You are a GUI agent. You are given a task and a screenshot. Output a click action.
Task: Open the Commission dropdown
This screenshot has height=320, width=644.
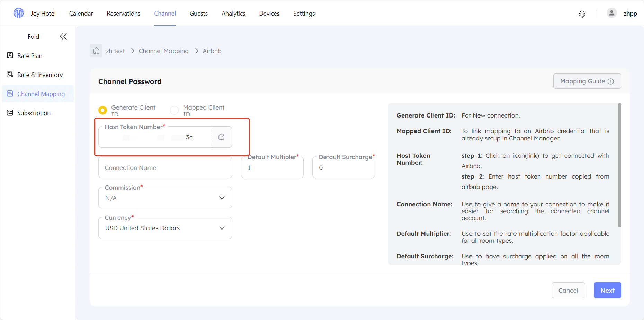165,198
